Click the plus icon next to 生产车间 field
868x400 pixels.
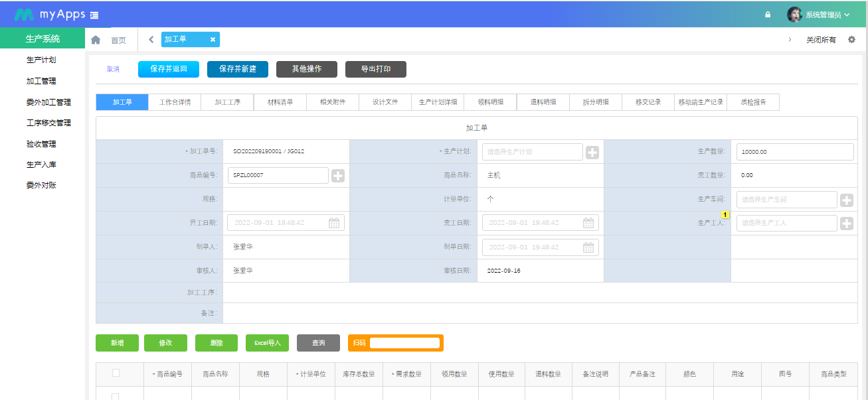click(x=847, y=200)
